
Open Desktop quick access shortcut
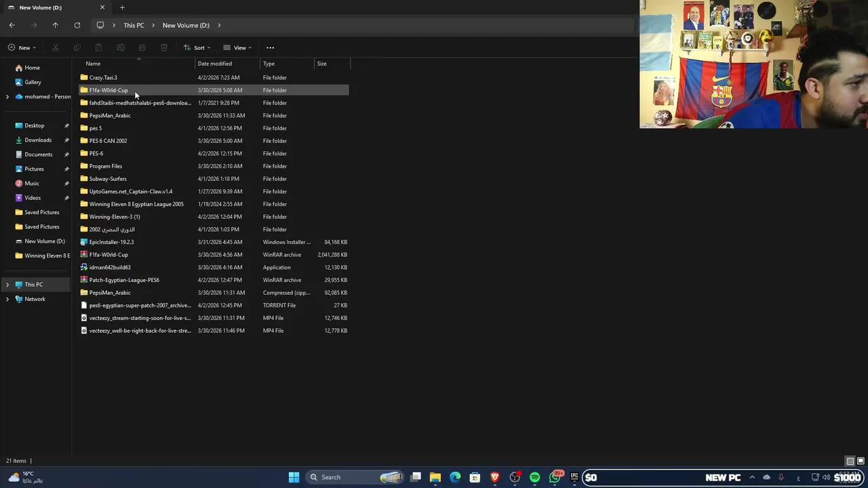pyautogui.click(x=34, y=125)
